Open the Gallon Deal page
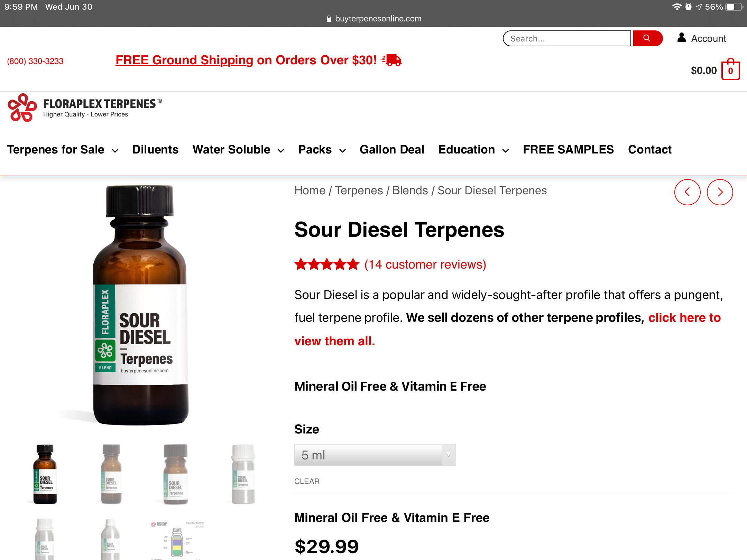Viewport: 747px width, 560px height. pyautogui.click(x=392, y=150)
